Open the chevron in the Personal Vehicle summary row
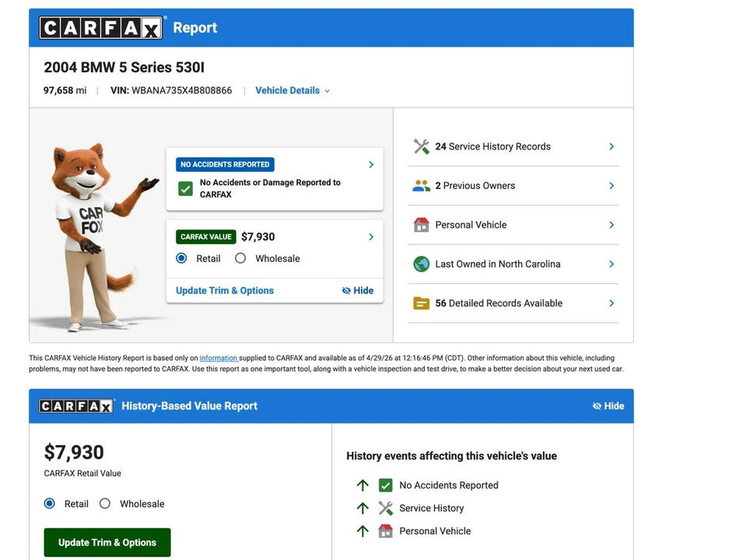 click(x=612, y=225)
